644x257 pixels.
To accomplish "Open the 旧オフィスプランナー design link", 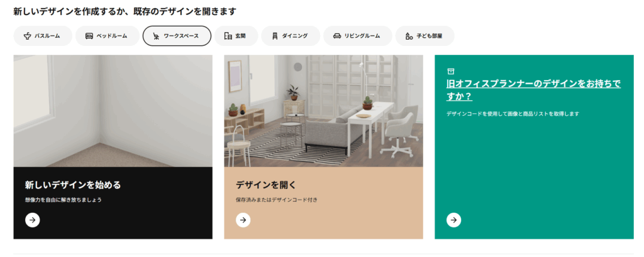I will (533, 90).
